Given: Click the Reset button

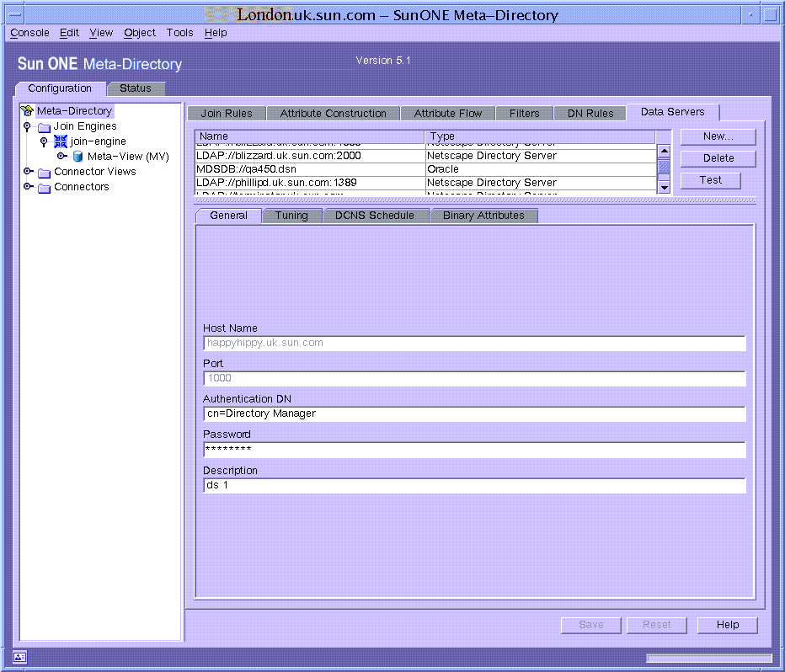Looking at the screenshot, I should (x=656, y=625).
